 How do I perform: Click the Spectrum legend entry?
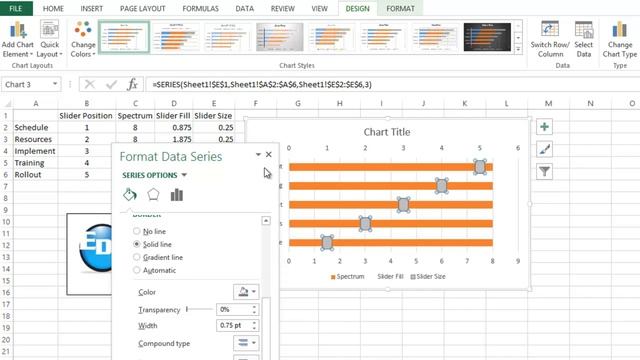[x=347, y=276]
